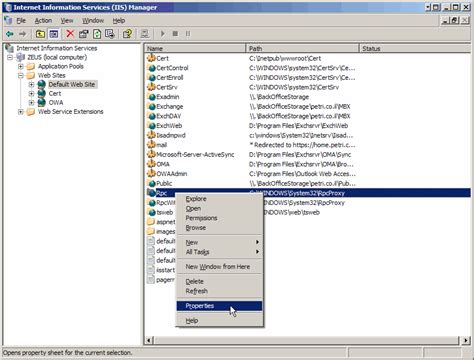This screenshot has height=360, width=474.
Task: Select the Web Service Extensions tree item
Action: click(70, 112)
